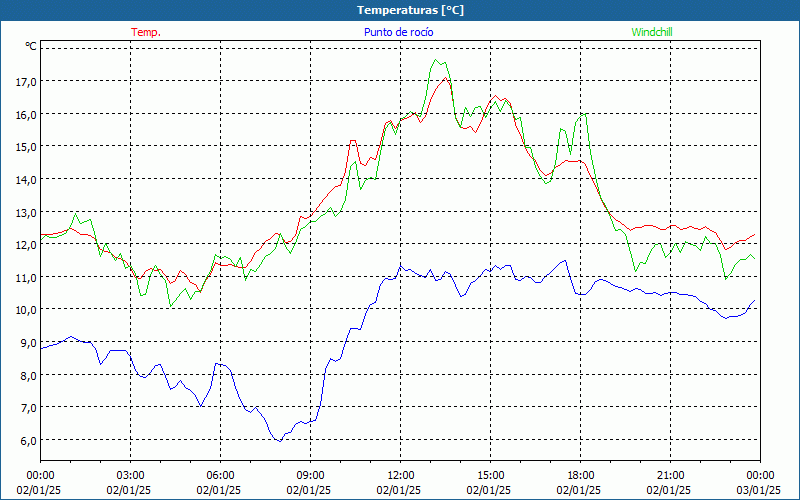
Task: Click the 03/01/25 date label
Action: (759, 490)
